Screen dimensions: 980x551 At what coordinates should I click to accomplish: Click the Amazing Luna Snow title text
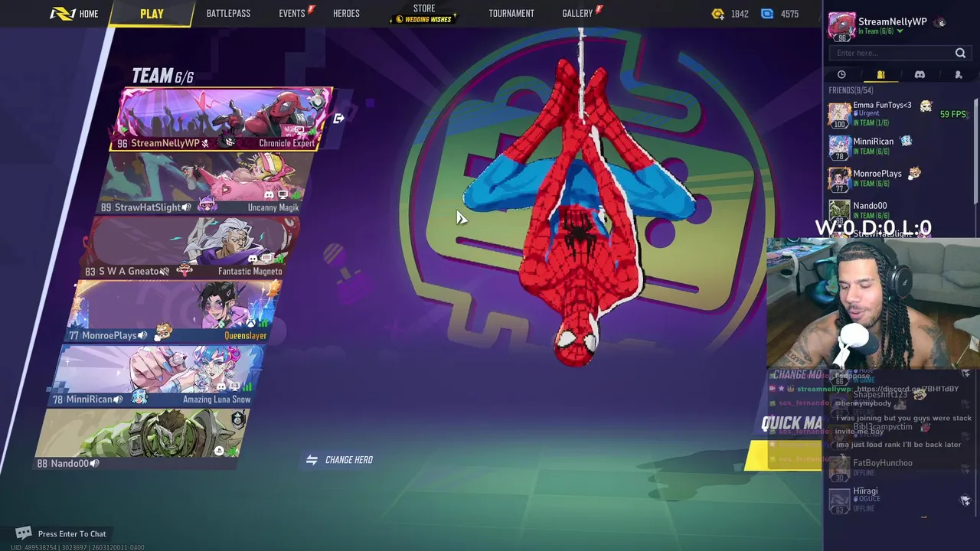[x=217, y=399]
